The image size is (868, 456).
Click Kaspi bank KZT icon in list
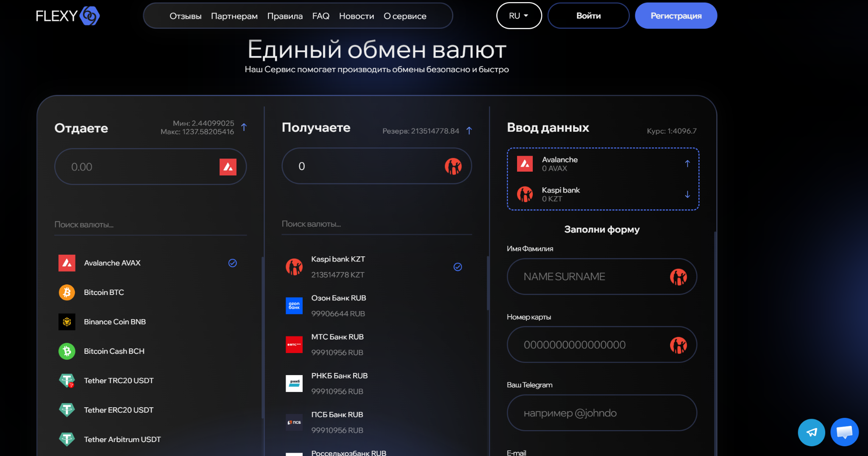[x=294, y=267]
